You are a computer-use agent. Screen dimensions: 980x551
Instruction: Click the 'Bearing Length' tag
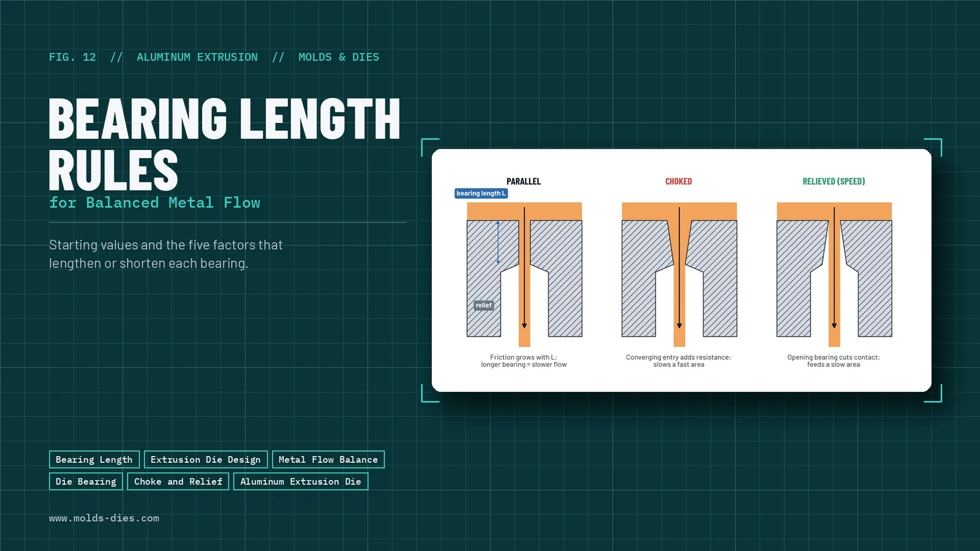click(x=94, y=459)
